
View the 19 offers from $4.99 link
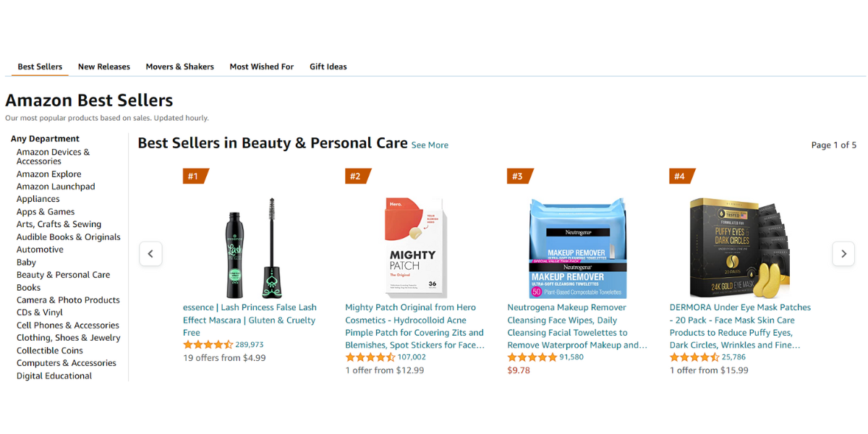coord(224,357)
